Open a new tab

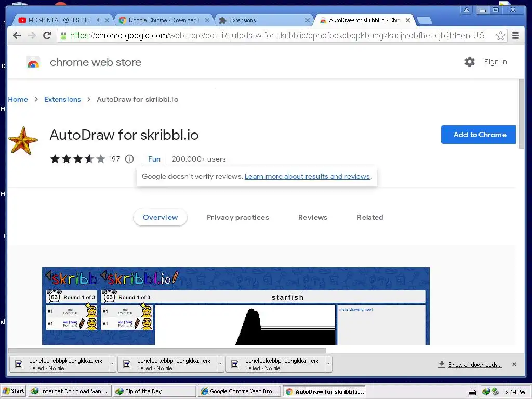[424, 20]
